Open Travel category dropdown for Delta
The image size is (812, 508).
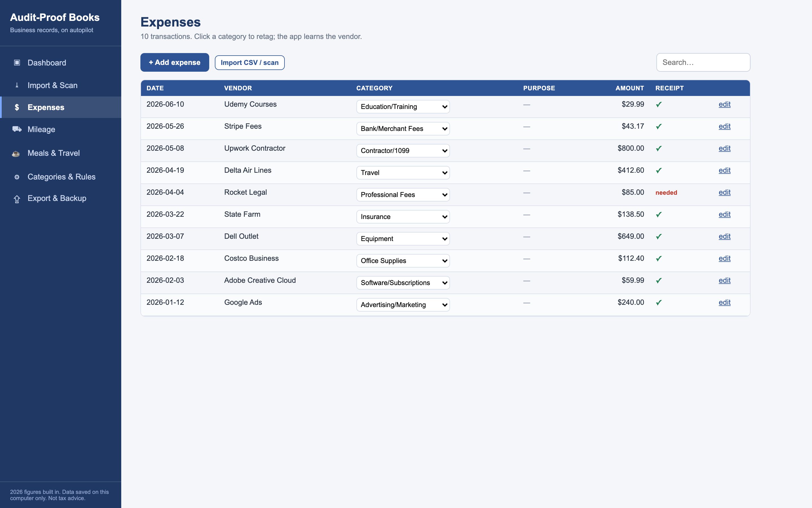403,173
